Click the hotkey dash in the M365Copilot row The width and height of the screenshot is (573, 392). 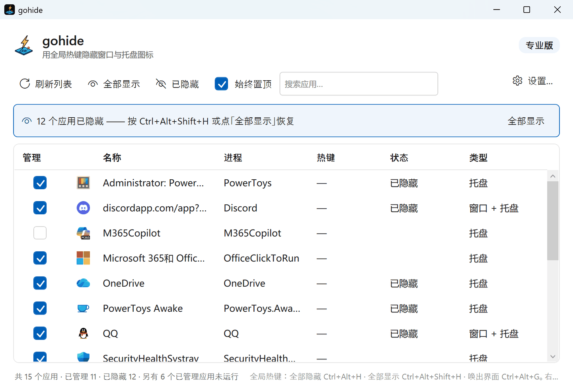pyautogui.click(x=322, y=233)
